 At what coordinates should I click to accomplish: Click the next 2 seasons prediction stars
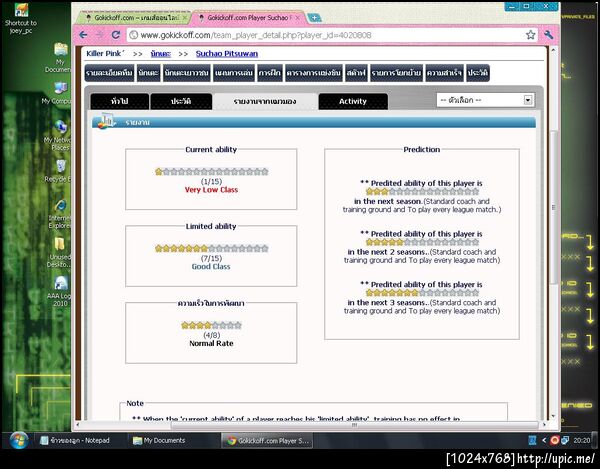422,242
